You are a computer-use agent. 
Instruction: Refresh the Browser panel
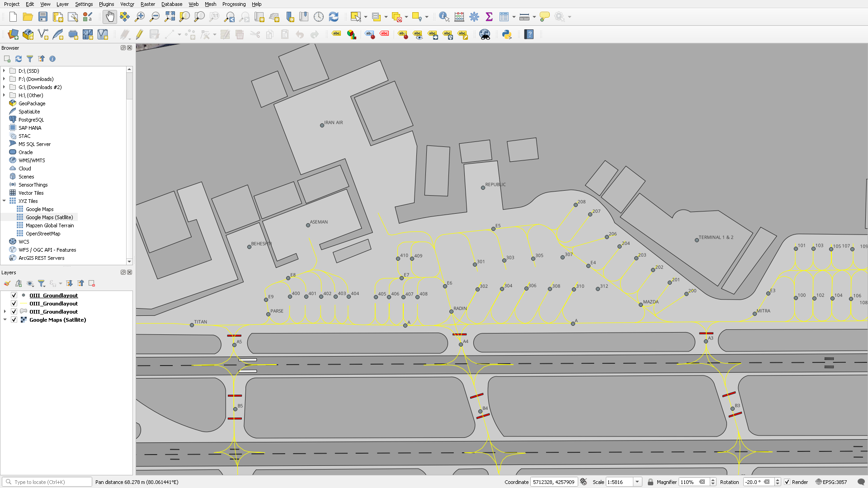[19, 59]
